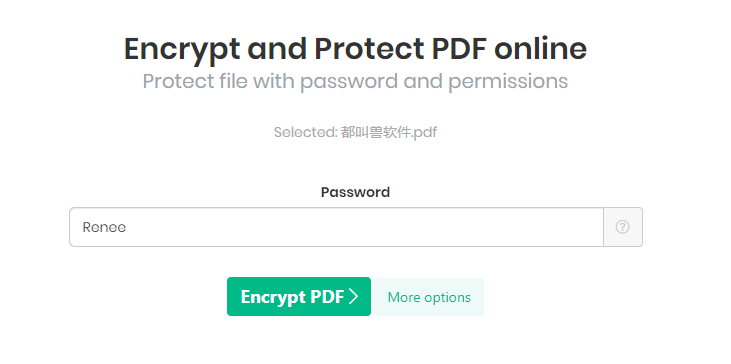Show password hint using the circled question mark

click(x=622, y=227)
